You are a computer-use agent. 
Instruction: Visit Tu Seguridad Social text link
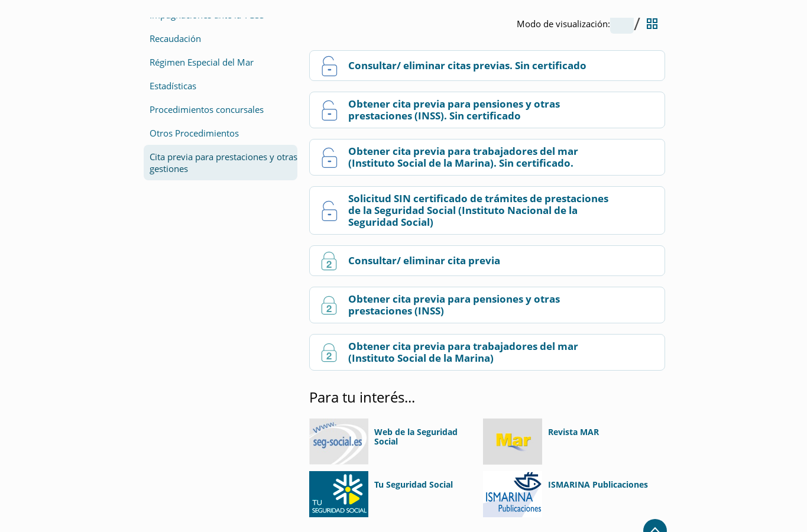pos(413,485)
